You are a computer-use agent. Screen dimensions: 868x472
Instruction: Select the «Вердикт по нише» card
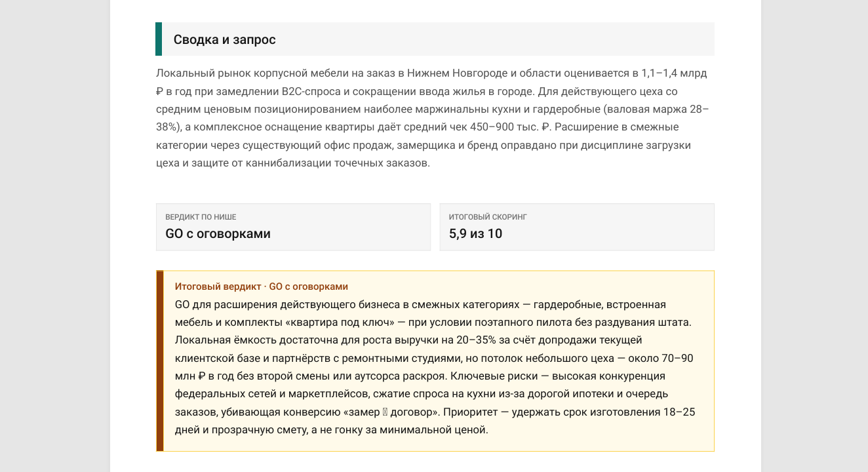click(x=293, y=227)
